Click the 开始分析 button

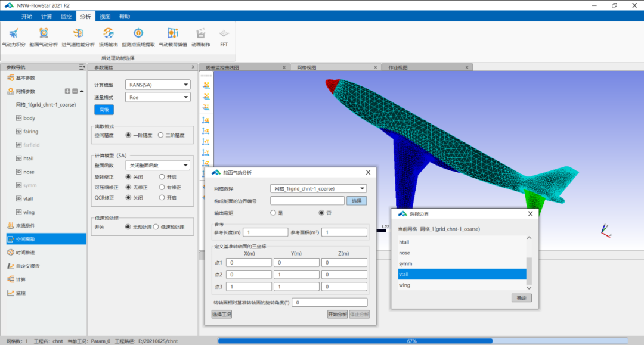[x=337, y=315]
